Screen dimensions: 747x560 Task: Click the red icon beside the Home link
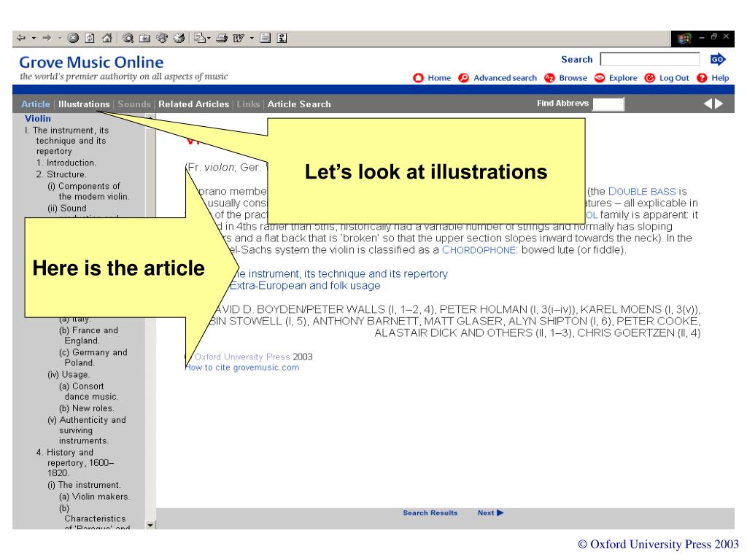(x=418, y=77)
